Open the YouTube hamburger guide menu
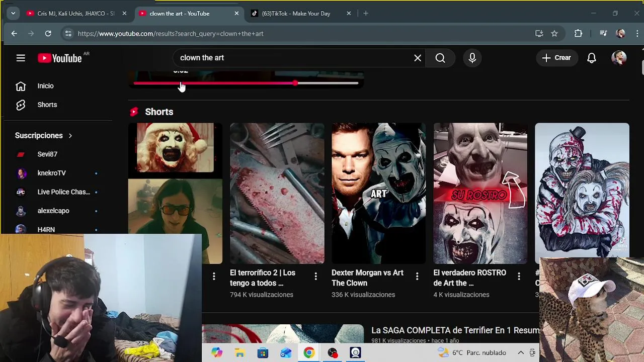 (x=21, y=58)
